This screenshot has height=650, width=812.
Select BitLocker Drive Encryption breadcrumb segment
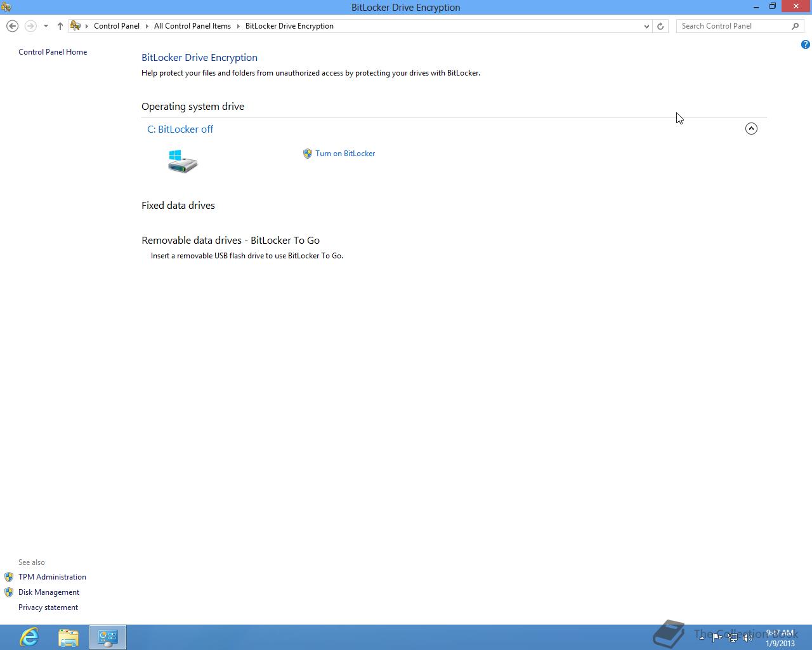pos(289,26)
